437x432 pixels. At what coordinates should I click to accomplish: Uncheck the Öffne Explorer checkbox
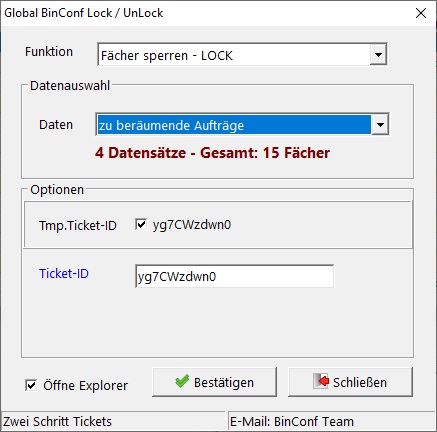(31, 385)
